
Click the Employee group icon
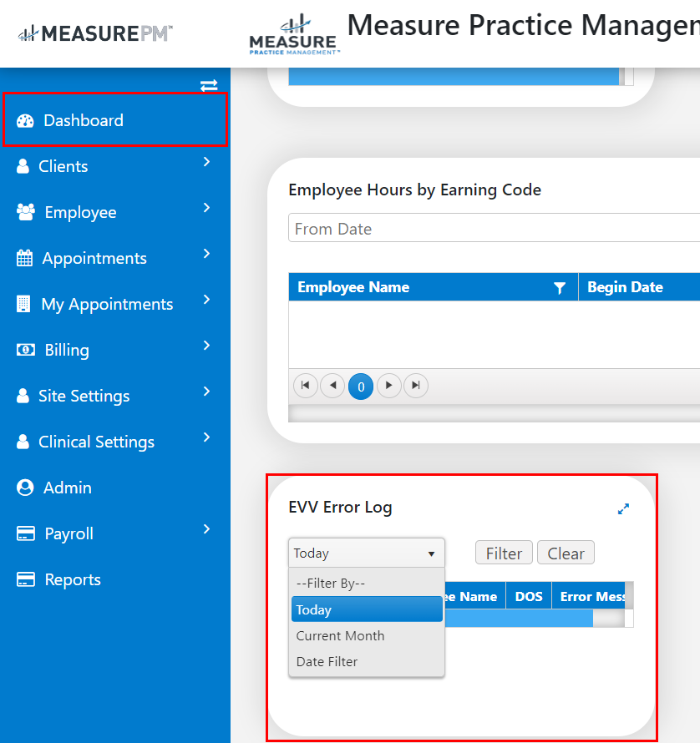pyautogui.click(x=26, y=212)
